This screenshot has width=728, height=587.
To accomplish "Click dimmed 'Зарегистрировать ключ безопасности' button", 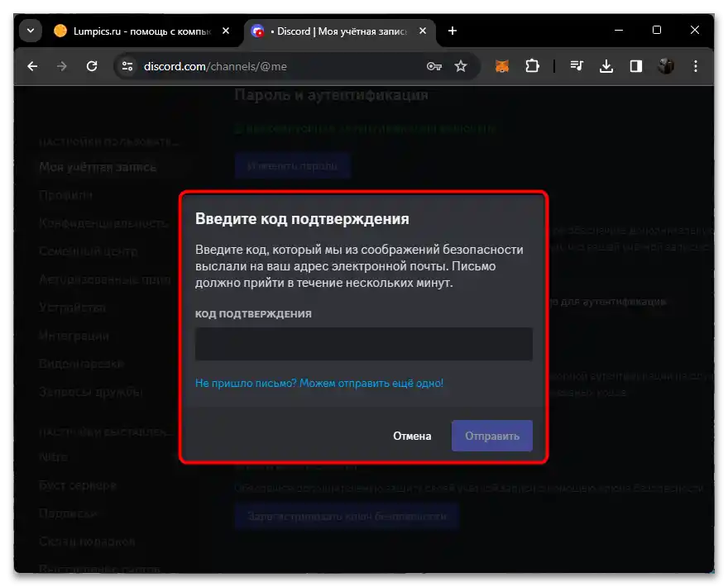I will (347, 516).
